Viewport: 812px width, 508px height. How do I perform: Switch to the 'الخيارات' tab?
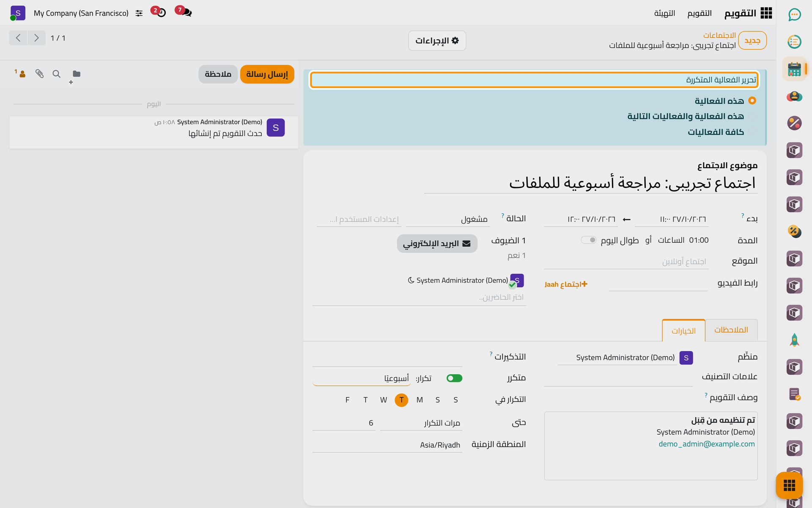[683, 331]
